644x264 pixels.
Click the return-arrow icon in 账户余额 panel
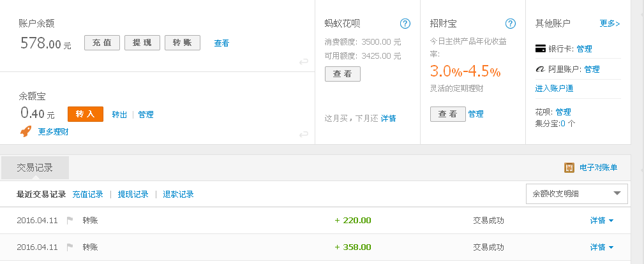(x=304, y=62)
